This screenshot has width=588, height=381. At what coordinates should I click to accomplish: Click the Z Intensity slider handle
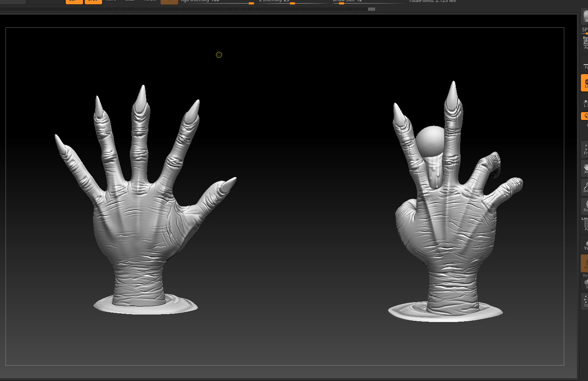292,3
